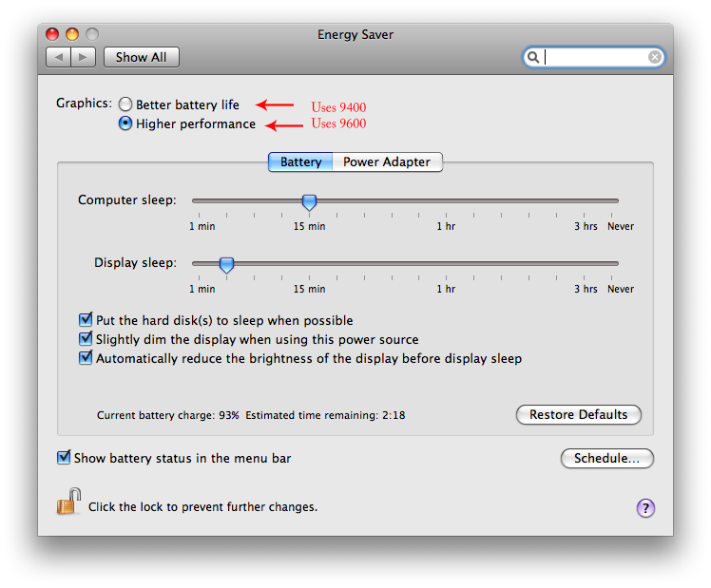Click the 'Display sleep:' label

pos(135,263)
